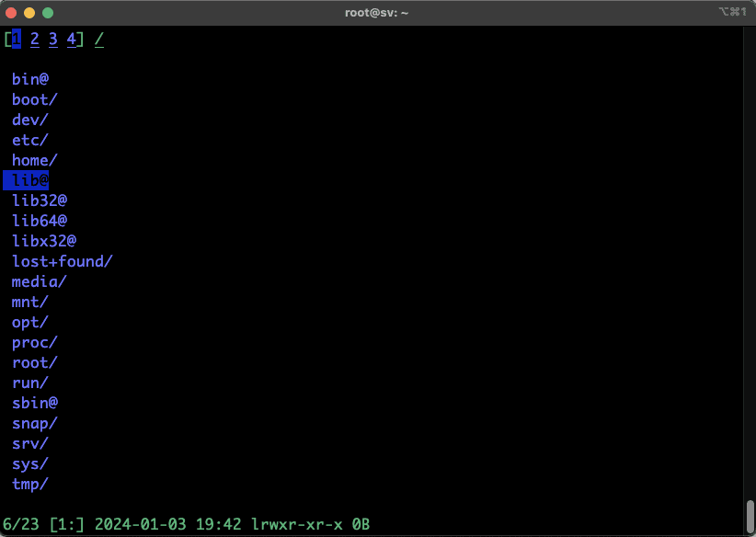Image resolution: width=756 pixels, height=537 pixels.
Task: Switch to context tab 3
Action: [53, 39]
